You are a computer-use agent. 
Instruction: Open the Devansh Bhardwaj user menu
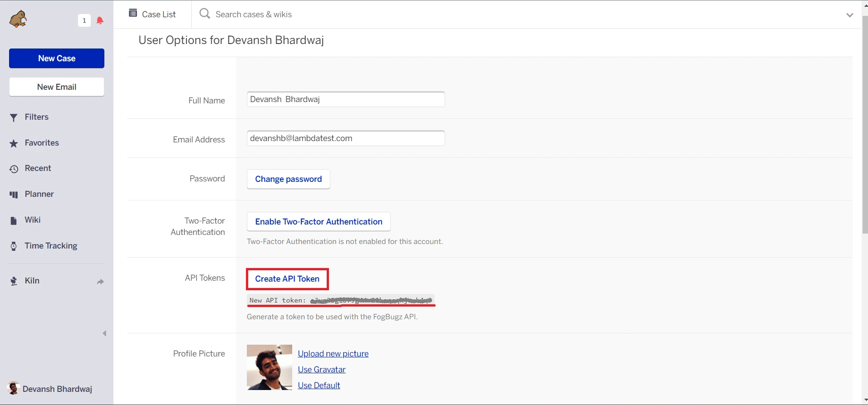[50, 389]
